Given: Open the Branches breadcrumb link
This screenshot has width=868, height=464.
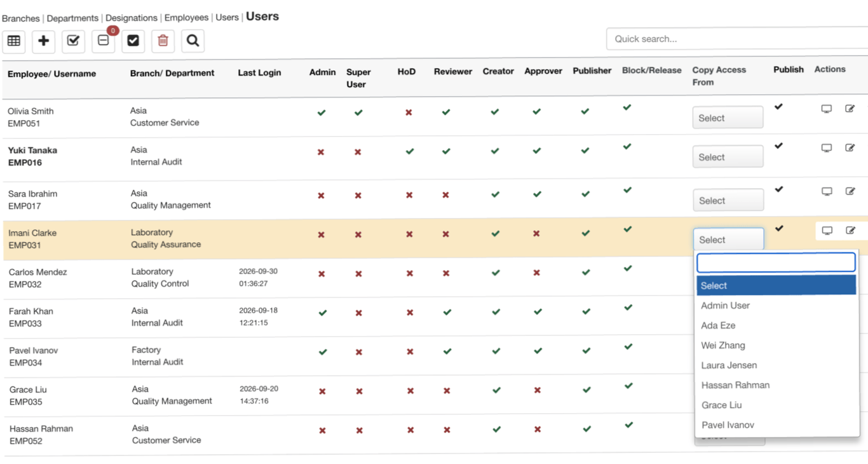Looking at the screenshot, I should (x=21, y=18).
